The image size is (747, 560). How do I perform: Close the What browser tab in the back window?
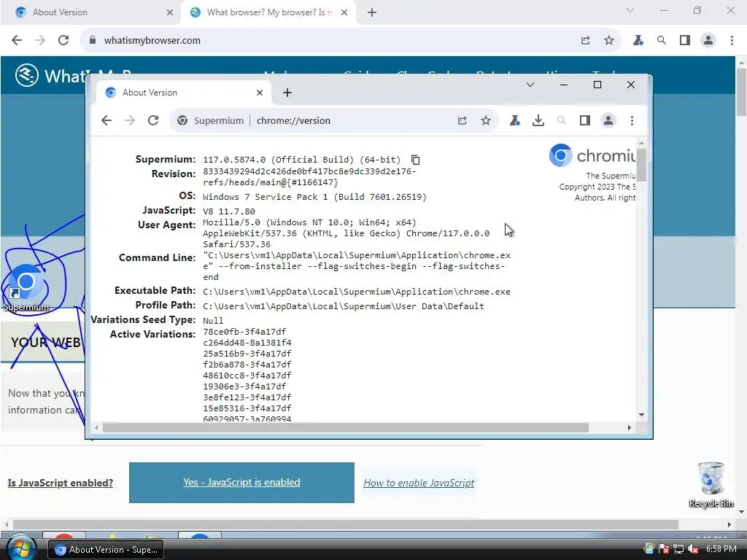344,12
